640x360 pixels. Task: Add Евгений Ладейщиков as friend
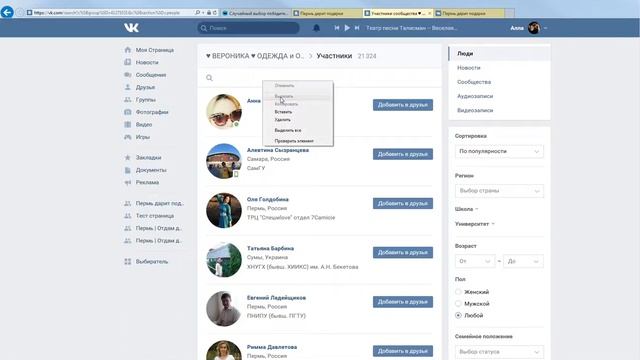[x=403, y=302]
